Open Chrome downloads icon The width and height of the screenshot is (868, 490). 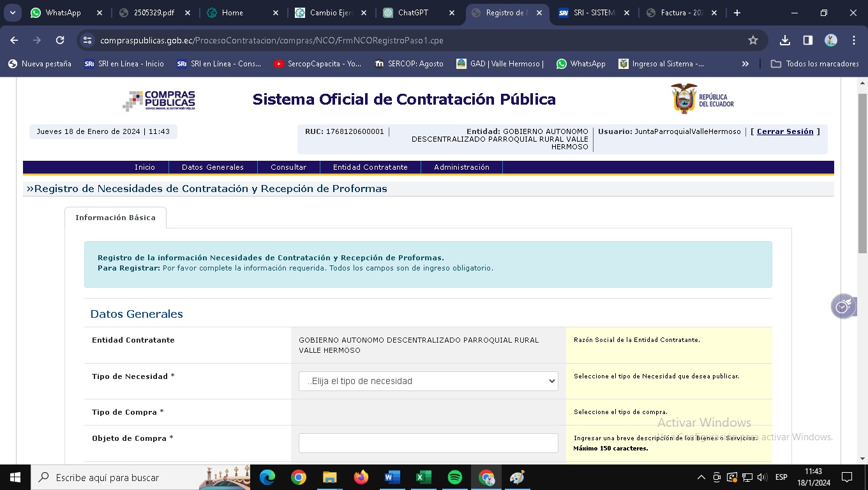785,40
